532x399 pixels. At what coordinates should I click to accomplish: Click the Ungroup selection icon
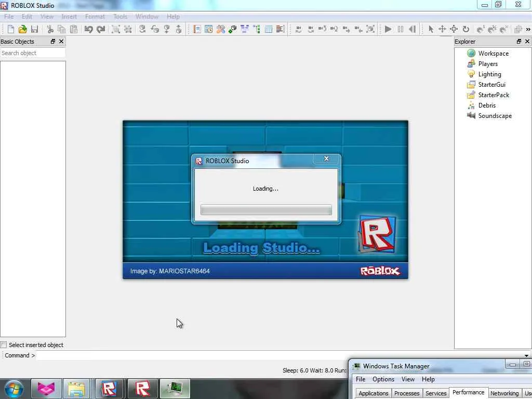click(128, 29)
